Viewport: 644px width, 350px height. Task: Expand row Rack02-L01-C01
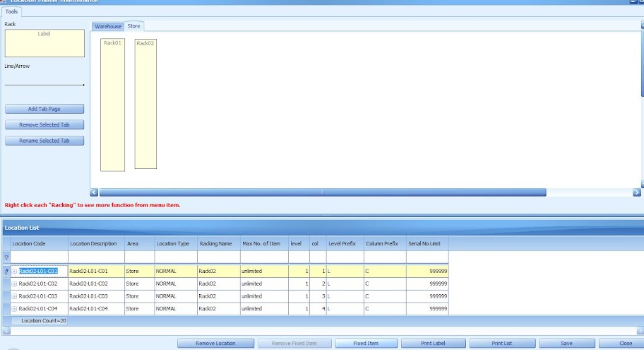click(14, 272)
